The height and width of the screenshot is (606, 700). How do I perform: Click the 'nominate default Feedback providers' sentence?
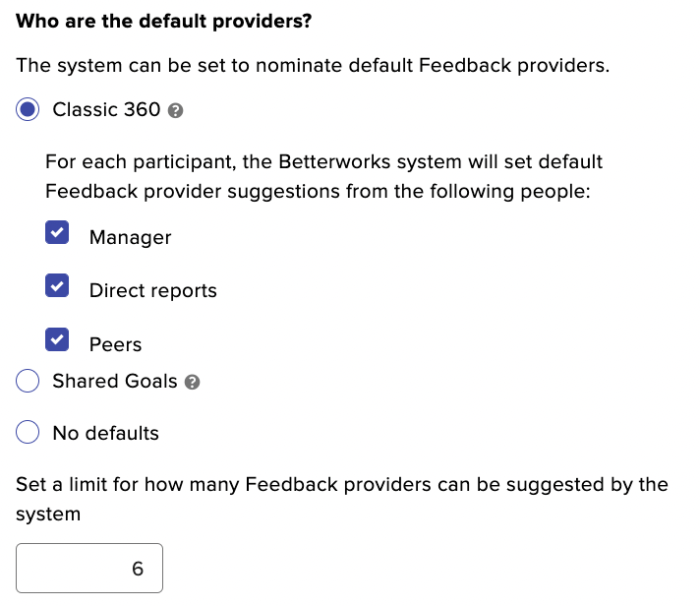coord(313,65)
